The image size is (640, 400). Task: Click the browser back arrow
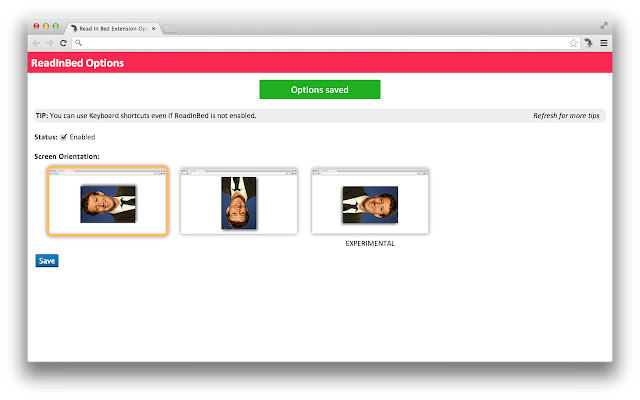pyautogui.click(x=36, y=43)
